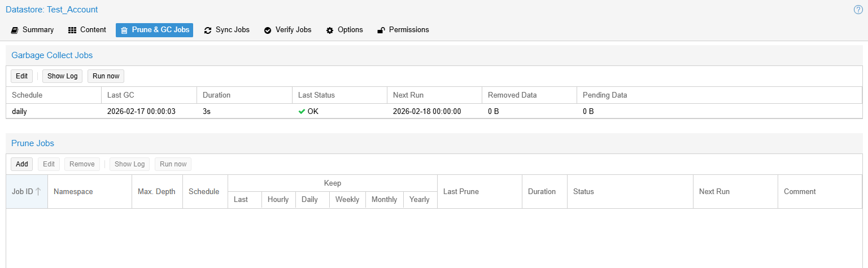Viewport: 868px width, 268px height.
Task: Switch to the Permissions tab
Action: click(403, 30)
